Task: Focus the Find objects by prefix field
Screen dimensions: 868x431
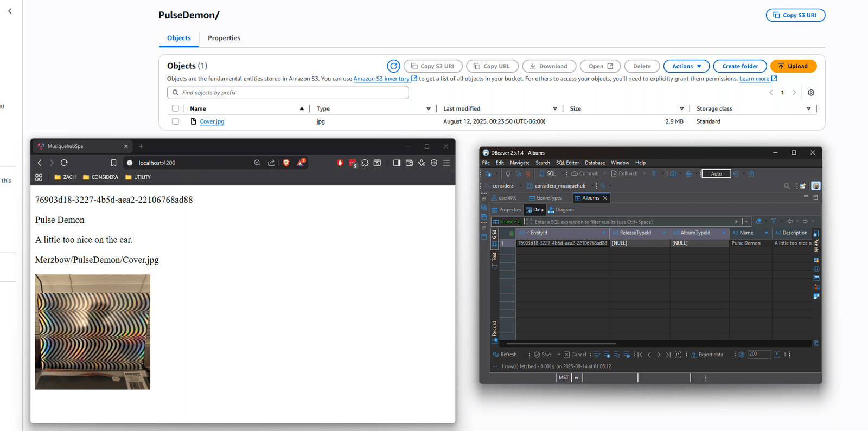Action: 288,93
